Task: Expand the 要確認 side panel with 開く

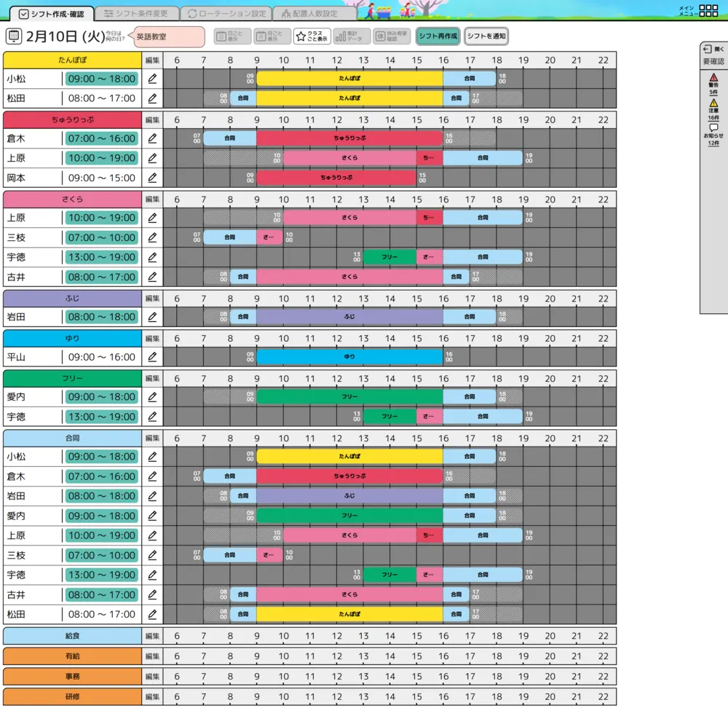Action: [x=713, y=49]
